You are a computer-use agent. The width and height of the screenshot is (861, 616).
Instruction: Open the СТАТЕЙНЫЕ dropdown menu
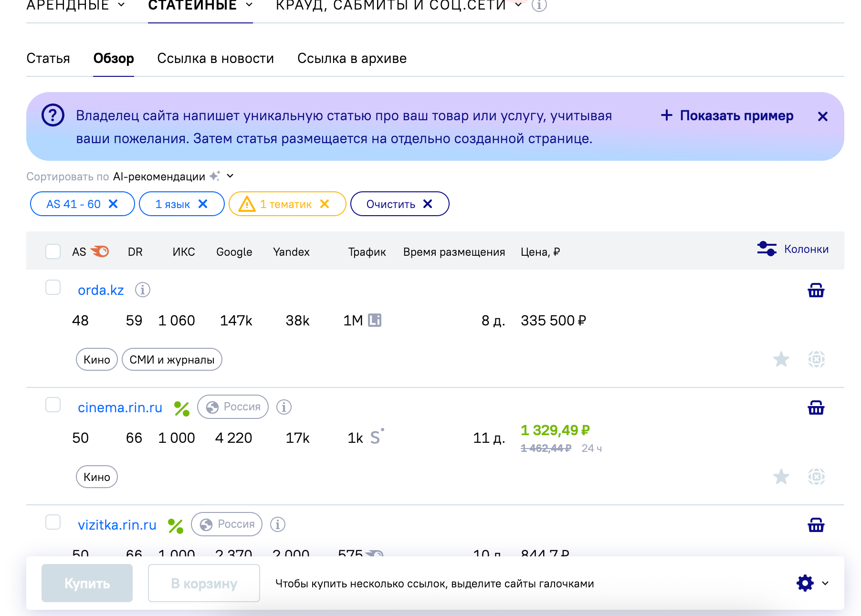200,6
